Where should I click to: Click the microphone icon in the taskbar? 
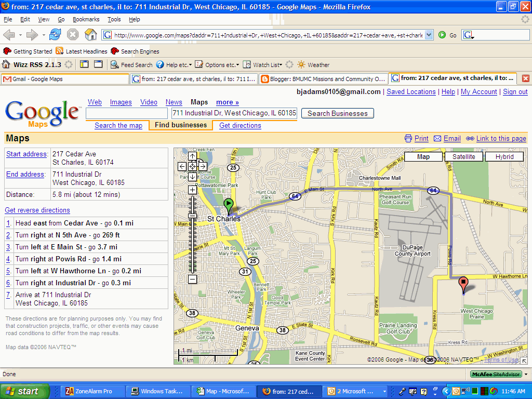tap(403, 391)
